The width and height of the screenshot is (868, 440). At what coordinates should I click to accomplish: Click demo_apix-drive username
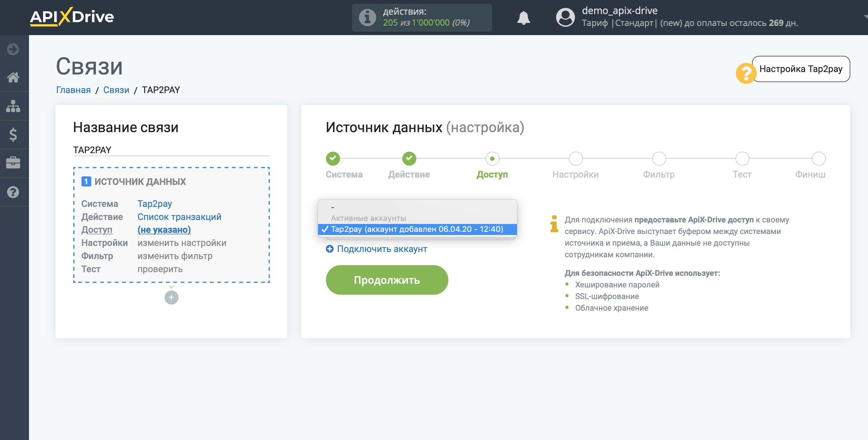[x=620, y=10]
